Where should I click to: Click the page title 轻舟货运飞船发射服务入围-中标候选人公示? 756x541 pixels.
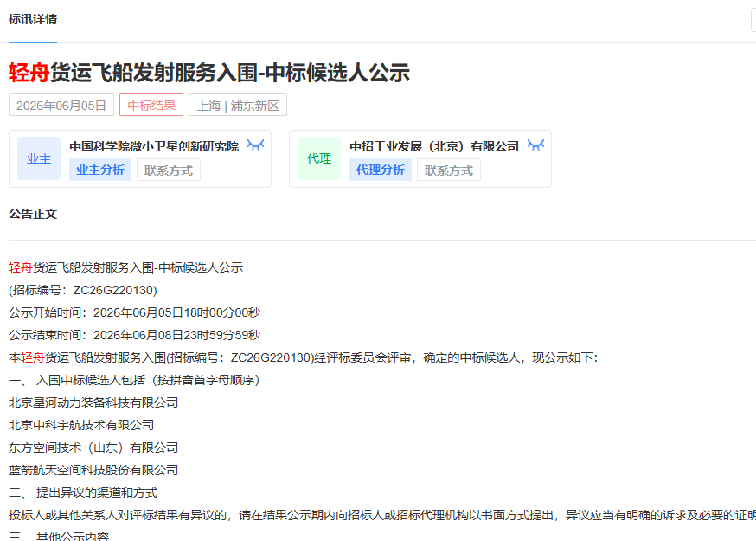coord(209,73)
